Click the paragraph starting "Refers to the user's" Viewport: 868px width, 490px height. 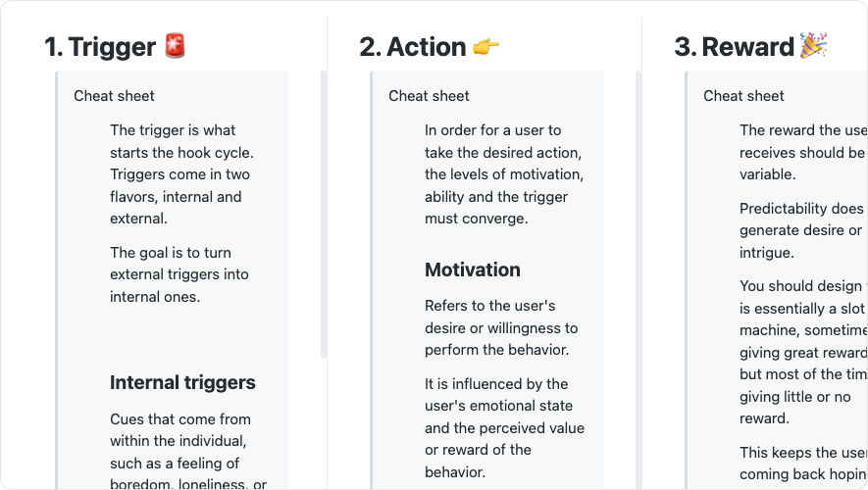(x=500, y=327)
